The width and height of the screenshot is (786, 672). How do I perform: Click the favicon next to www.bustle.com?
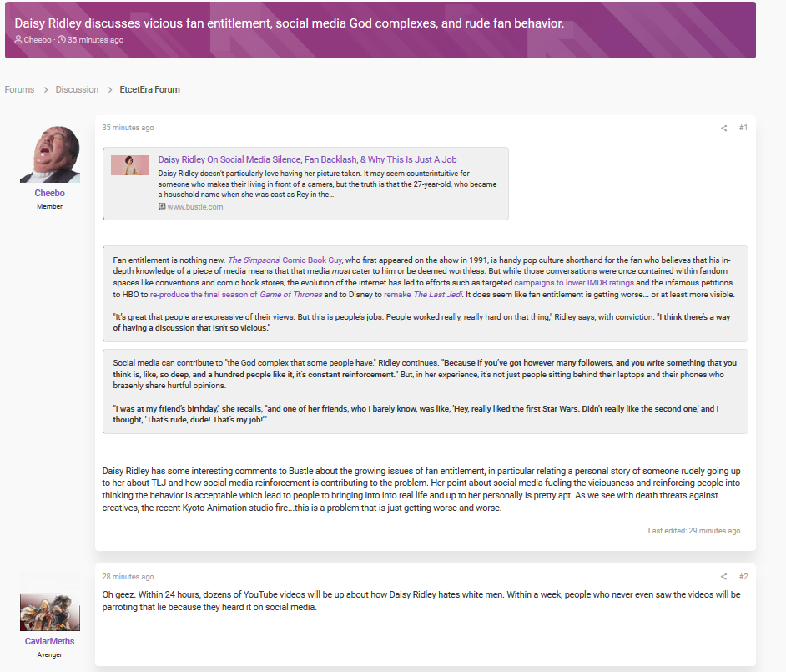click(x=162, y=207)
